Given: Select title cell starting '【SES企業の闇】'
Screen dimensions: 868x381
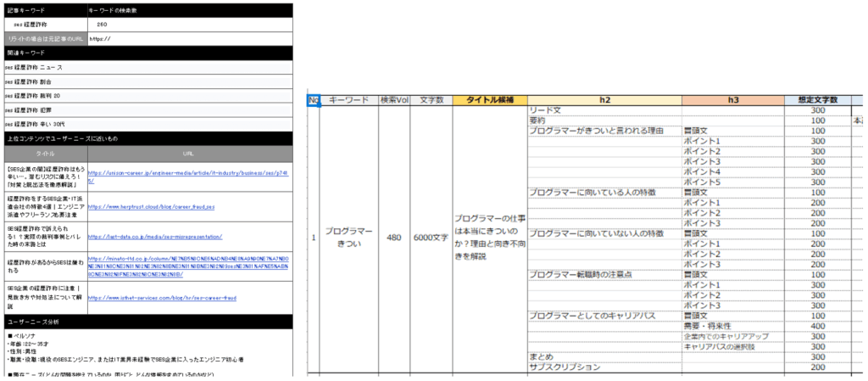Looking at the screenshot, I should tap(46, 177).
